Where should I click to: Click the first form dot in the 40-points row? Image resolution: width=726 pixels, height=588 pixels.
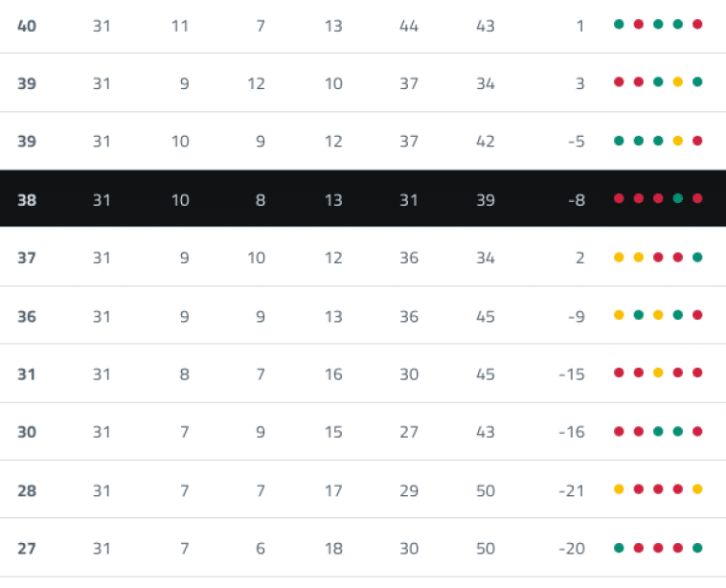(619, 25)
